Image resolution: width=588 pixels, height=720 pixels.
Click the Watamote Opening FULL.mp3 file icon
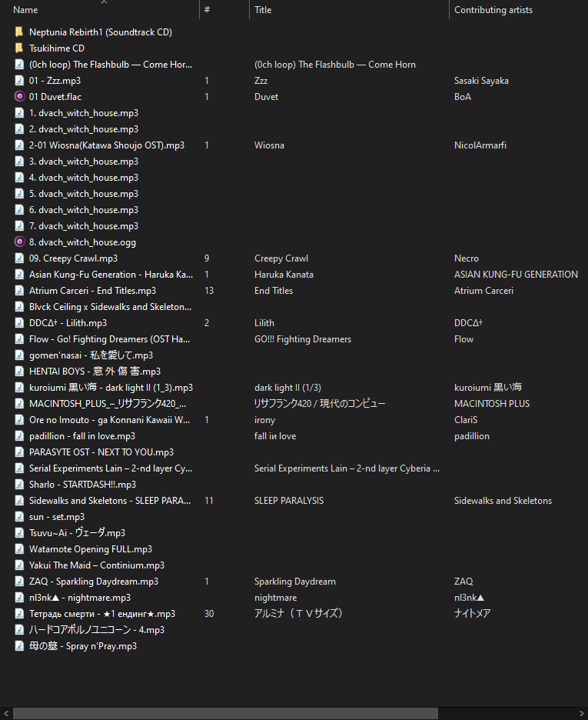click(x=19, y=549)
